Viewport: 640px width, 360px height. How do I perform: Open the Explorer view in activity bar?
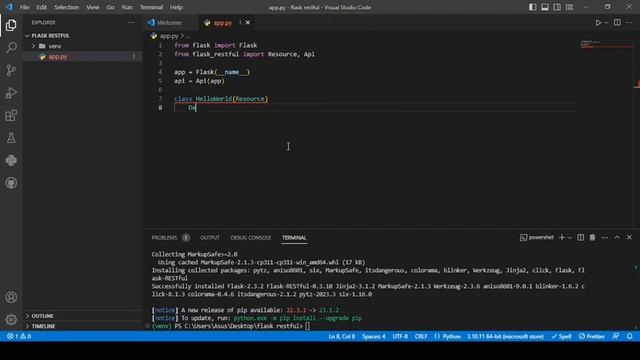tap(11, 25)
